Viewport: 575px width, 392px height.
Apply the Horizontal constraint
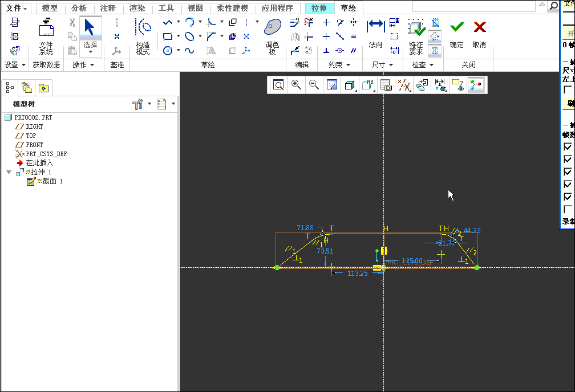point(326,36)
